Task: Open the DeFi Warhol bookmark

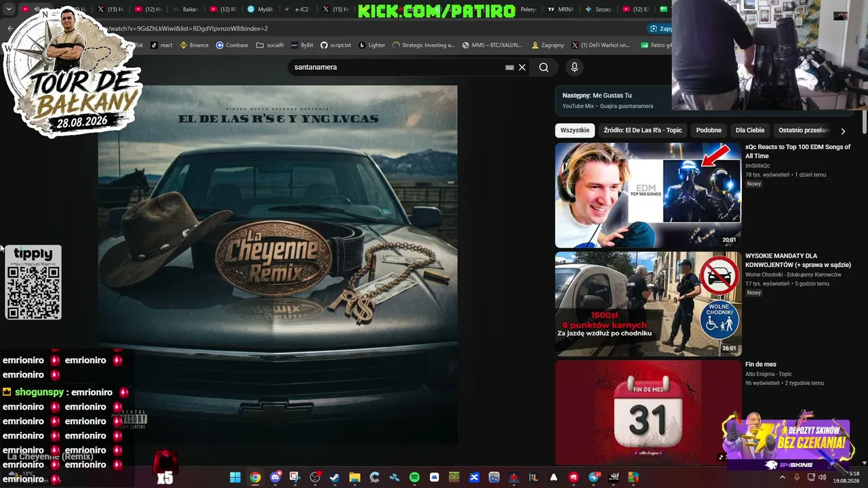Action: click(x=601, y=45)
